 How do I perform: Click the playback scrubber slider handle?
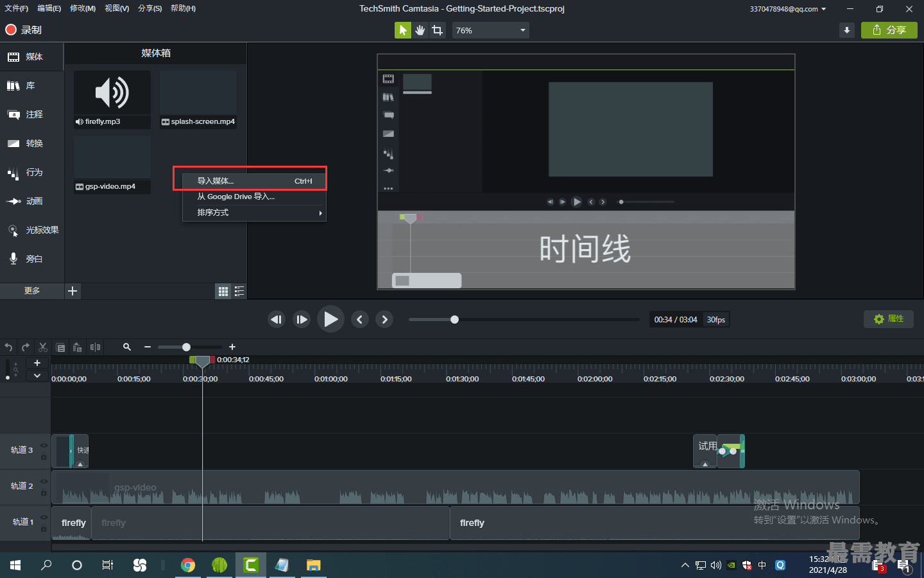tap(454, 319)
